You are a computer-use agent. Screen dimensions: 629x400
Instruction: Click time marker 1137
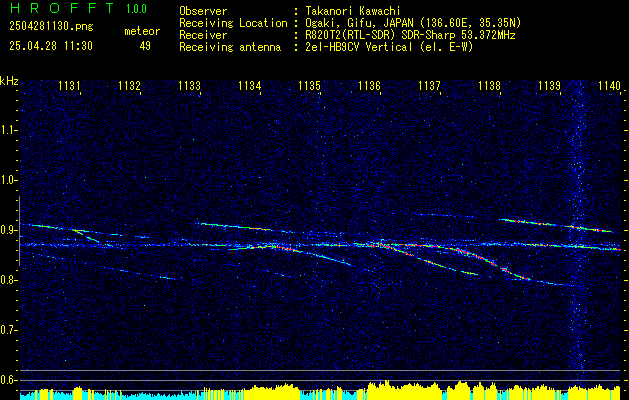[429, 85]
